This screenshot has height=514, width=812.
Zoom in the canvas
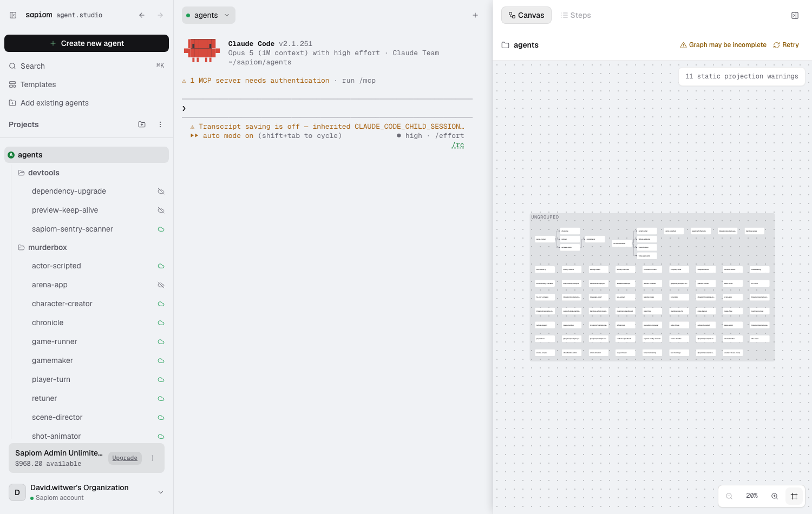click(x=775, y=496)
